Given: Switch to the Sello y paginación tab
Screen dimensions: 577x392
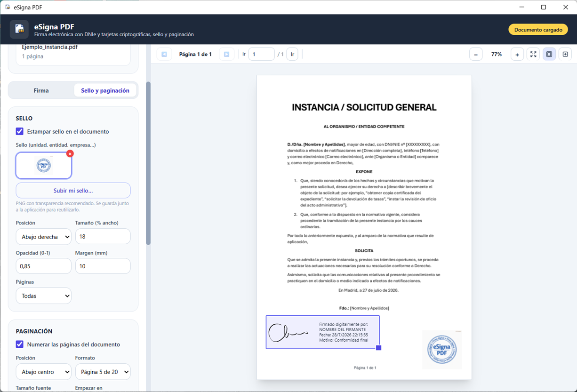Looking at the screenshot, I should coord(105,90).
